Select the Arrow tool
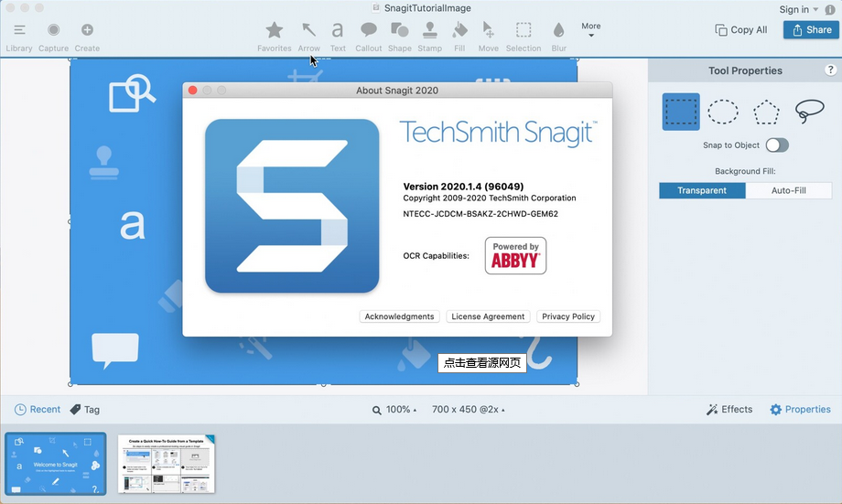Image resolution: width=842 pixels, height=504 pixels. (308, 37)
